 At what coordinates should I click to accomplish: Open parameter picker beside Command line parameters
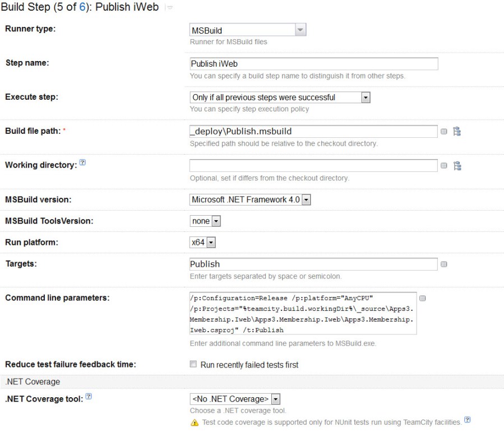423,298
